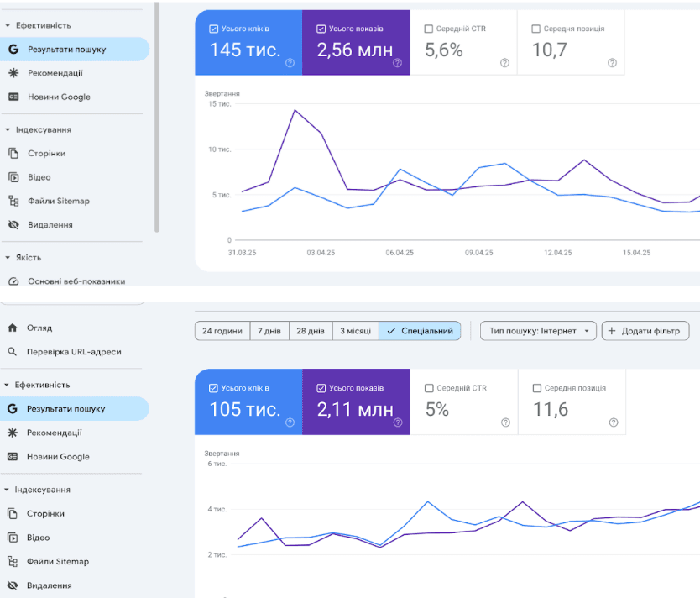
Task: Click the magnifier icon beside Перевірка URL-адреси
Action: (x=13, y=352)
